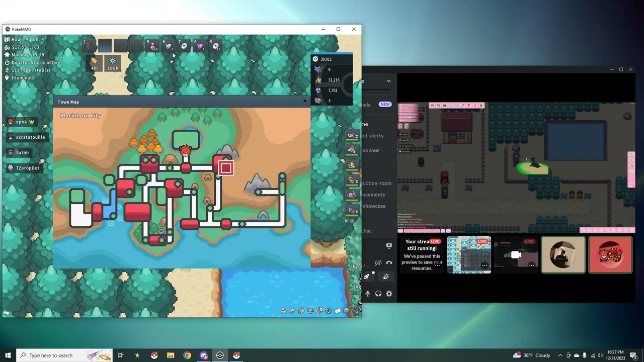Viewport: 644px width, 362px height.
Task: Open the alerts channel in Discord
Action: tap(372, 136)
